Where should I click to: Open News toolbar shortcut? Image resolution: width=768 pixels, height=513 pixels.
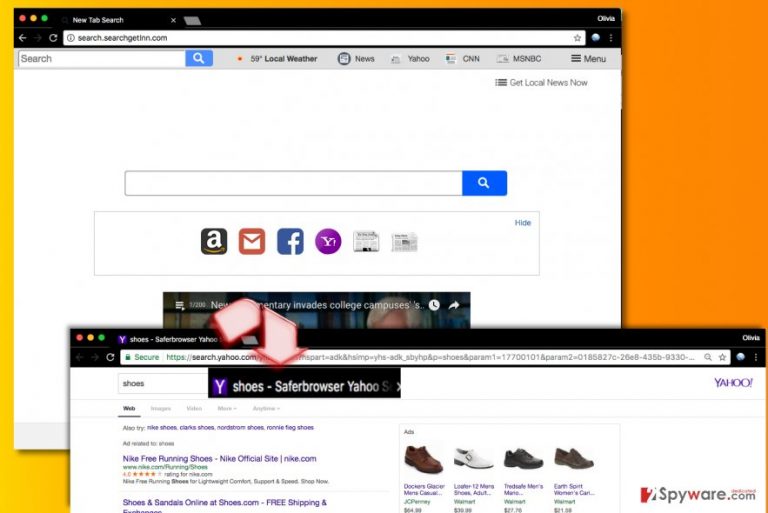pyautogui.click(x=356, y=59)
